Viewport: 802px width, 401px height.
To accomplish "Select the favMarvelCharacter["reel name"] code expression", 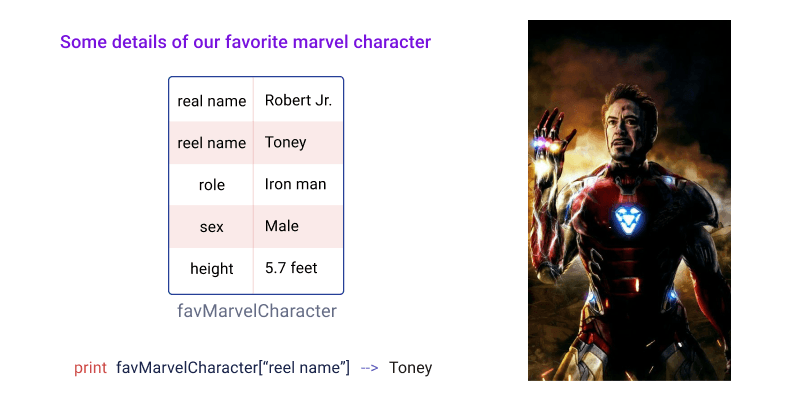I will pyautogui.click(x=233, y=368).
